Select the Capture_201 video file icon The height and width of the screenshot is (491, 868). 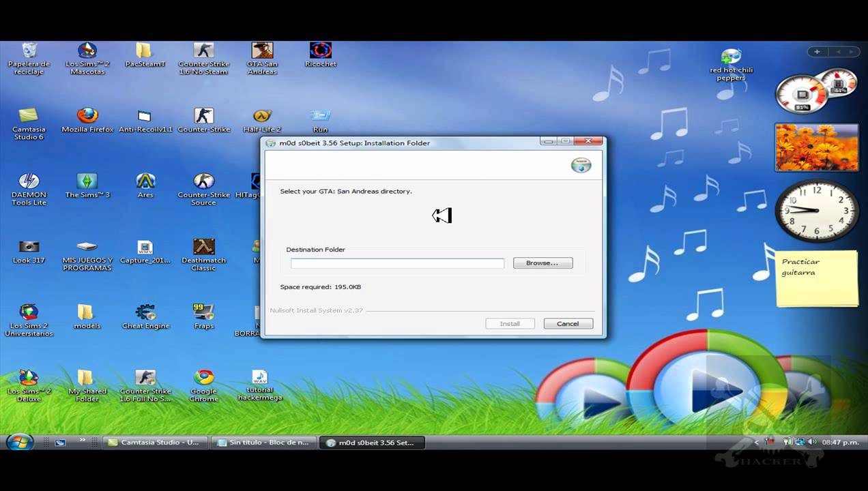pos(145,252)
